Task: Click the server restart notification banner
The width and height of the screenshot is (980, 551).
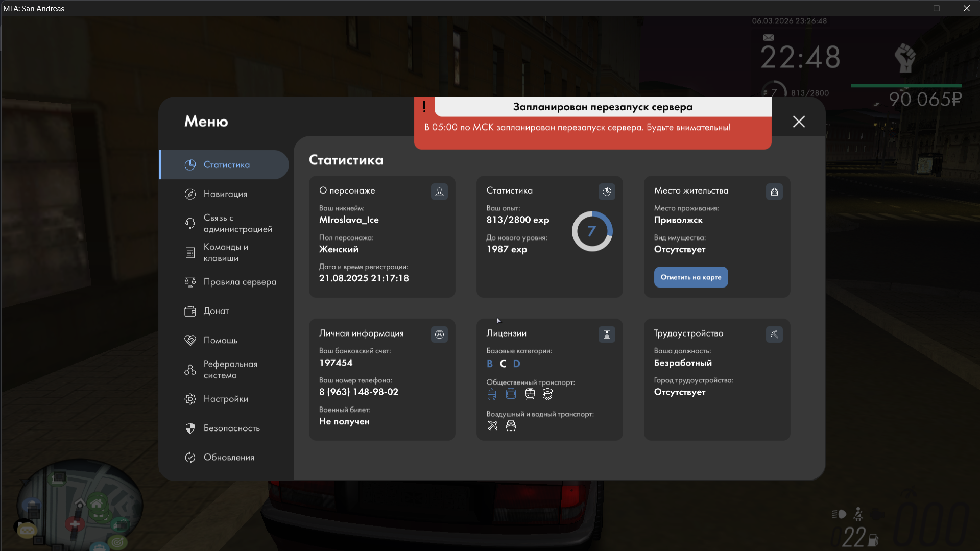Action: coord(592,123)
